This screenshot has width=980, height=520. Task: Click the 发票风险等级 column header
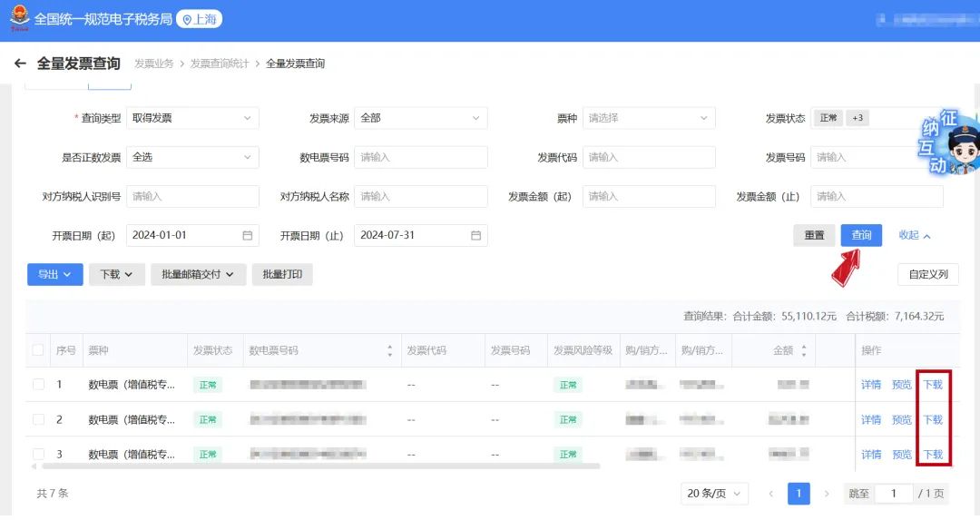[583, 350]
